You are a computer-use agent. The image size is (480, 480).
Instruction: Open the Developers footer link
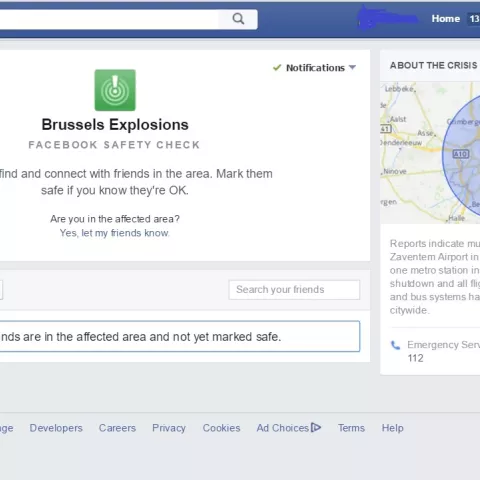pyautogui.click(x=56, y=428)
